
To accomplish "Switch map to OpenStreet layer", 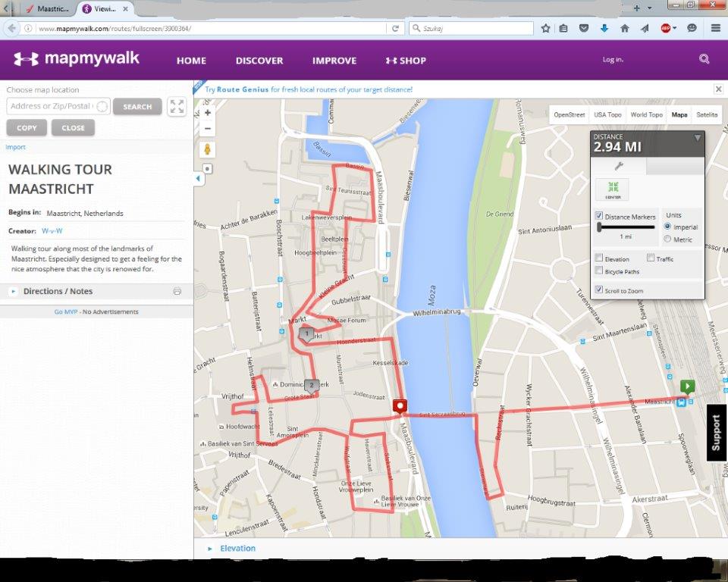I will click(570, 114).
